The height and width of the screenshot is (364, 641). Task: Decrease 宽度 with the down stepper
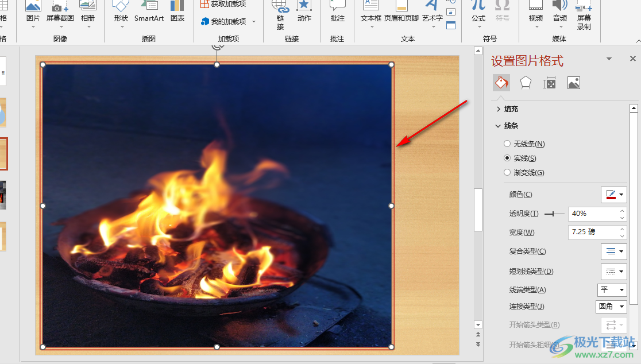[x=622, y=236]
